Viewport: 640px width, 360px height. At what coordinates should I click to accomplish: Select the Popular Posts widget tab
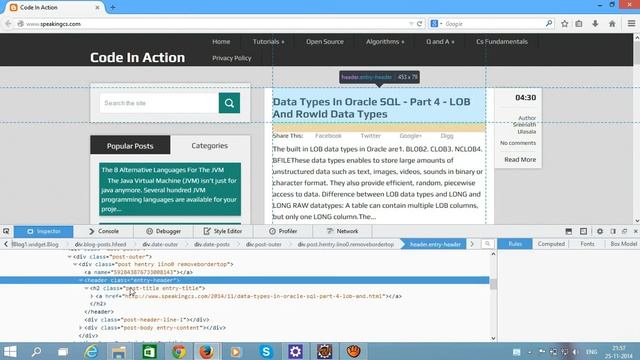[130, 145]
